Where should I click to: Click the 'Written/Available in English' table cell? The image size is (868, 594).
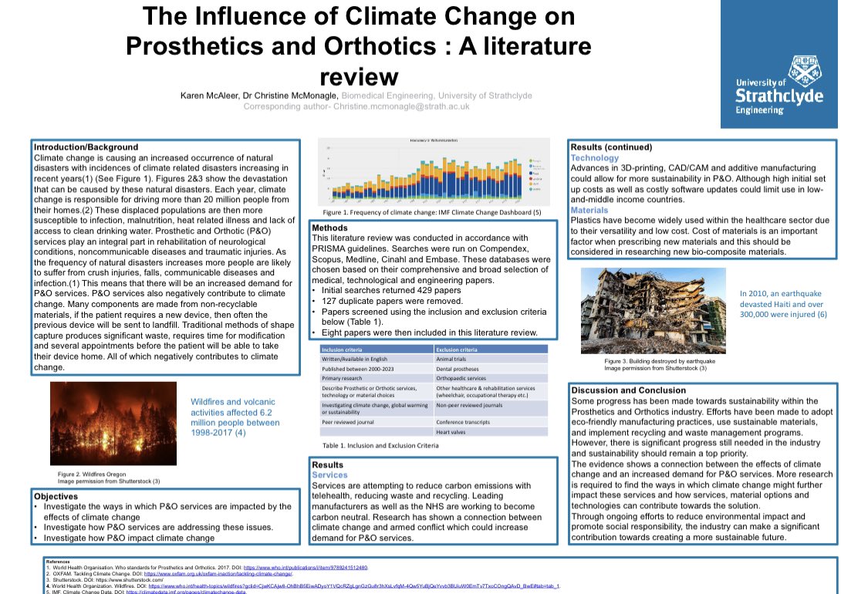(x=377, y=359)
